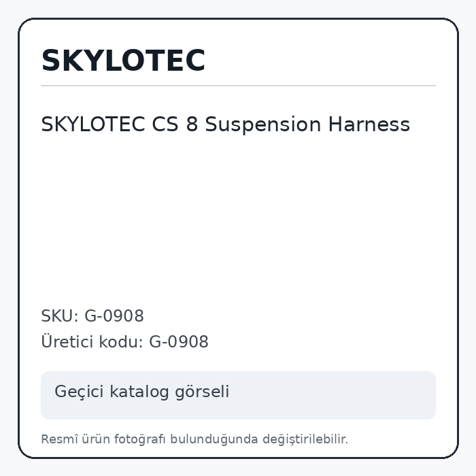Select the SKYLOTEC CS 8 Suspension Harness title

click(x=226, y=124)
